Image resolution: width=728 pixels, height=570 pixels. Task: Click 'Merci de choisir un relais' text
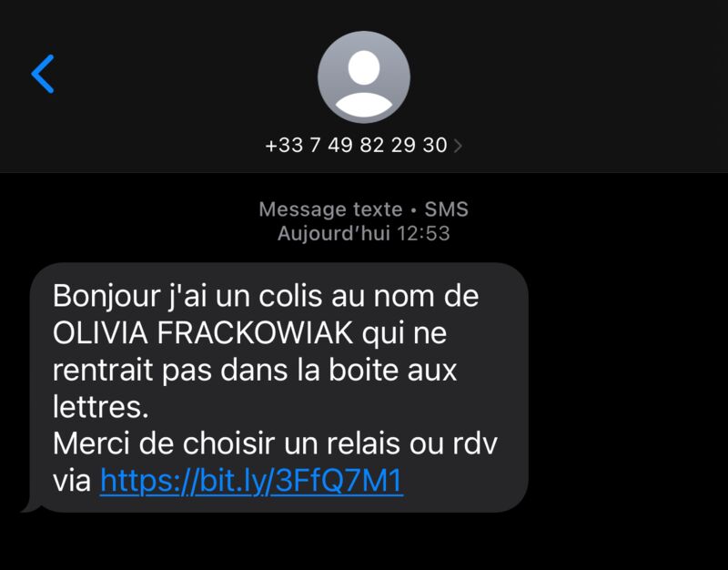point(227,443)
